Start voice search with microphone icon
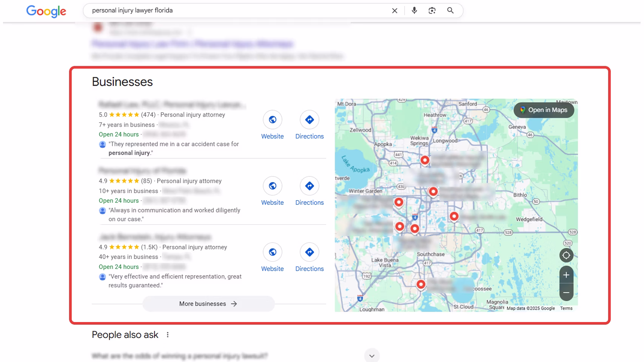The image size is (644, 362). click(x=414, y=11)
